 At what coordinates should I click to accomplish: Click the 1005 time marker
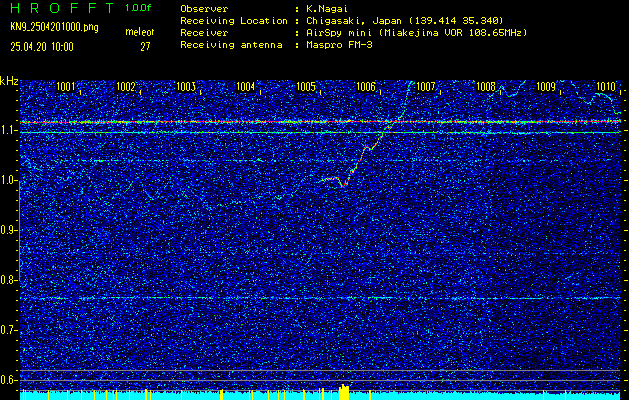(x=306, y=86)
